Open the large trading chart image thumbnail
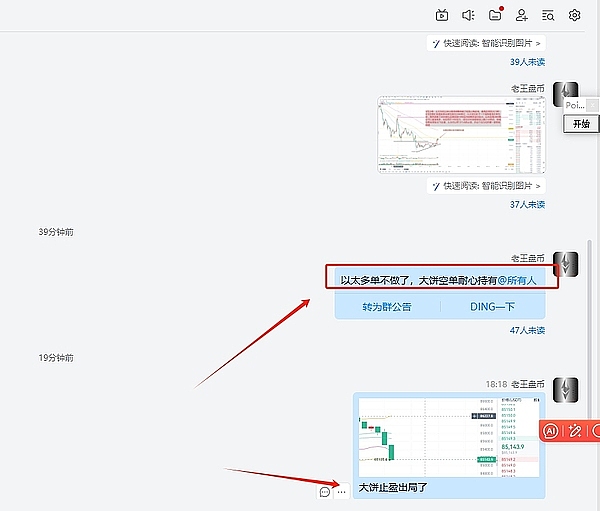Screen dimensions: 600x511 pyautogui.click(x=461, y=135)
